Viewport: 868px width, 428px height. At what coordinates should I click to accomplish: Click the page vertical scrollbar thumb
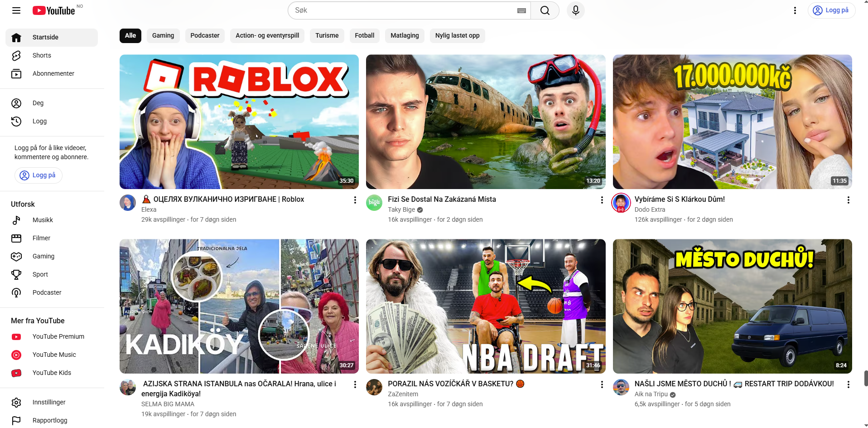[x=866, y=378]
